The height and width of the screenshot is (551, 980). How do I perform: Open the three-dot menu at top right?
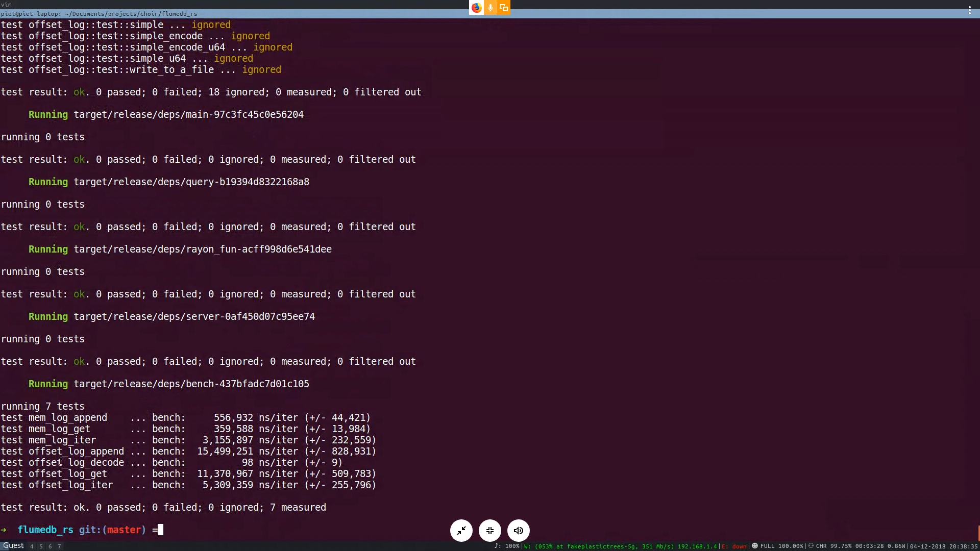click(970, 10)
